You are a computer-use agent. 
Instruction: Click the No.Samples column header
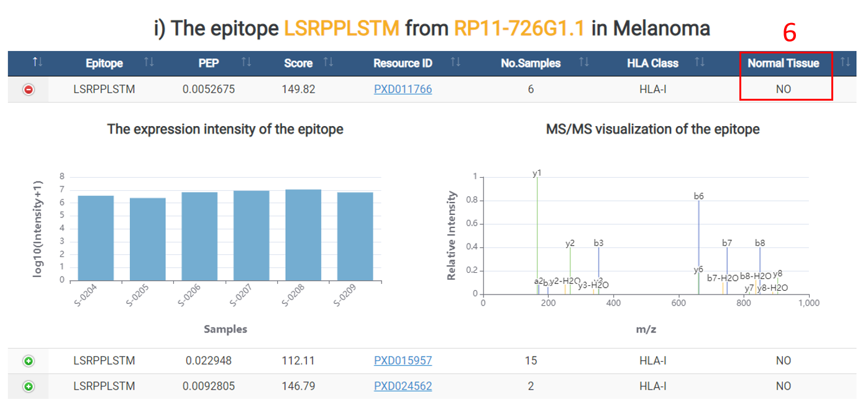pos(530,63)
